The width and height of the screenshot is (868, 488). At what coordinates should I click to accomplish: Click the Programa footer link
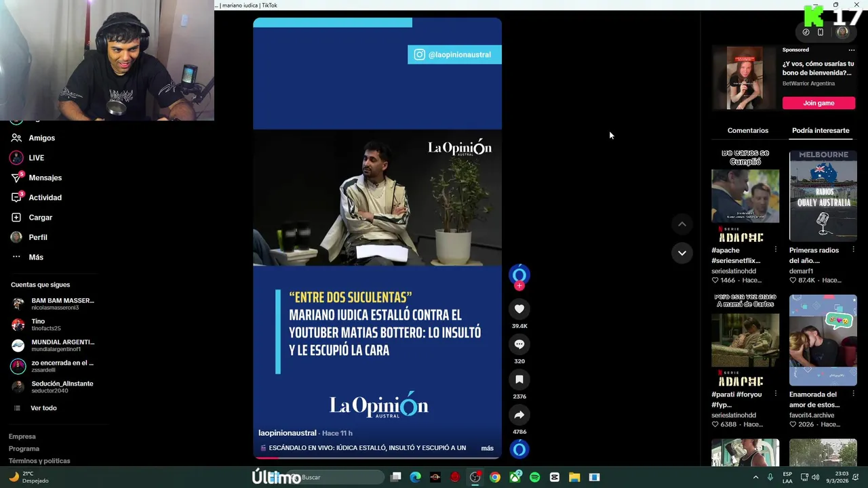tap(24, 449)
